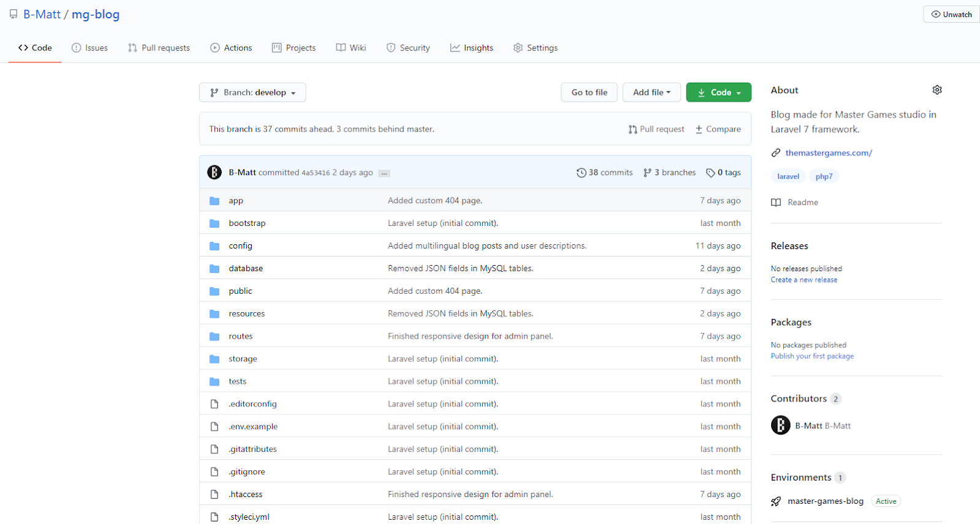
Task: Click the repository book icon beside B-Matt
Action: pos(13,14)
